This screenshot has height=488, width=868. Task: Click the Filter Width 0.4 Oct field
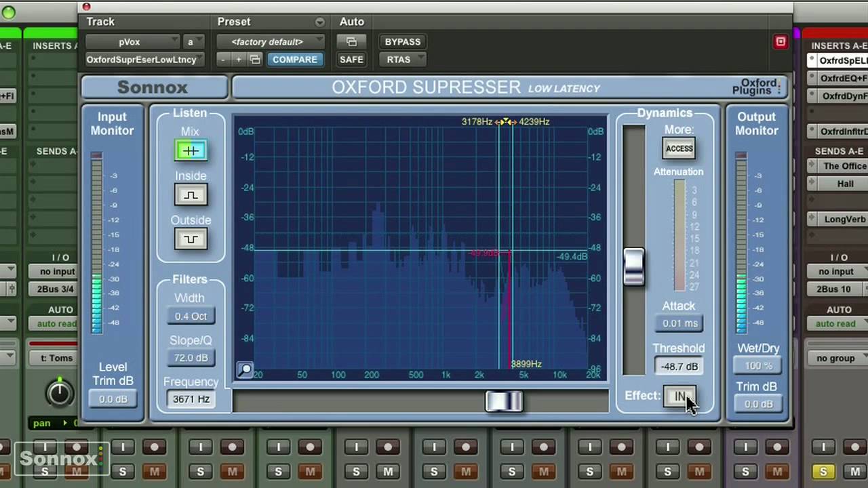[x=191, y=317]
